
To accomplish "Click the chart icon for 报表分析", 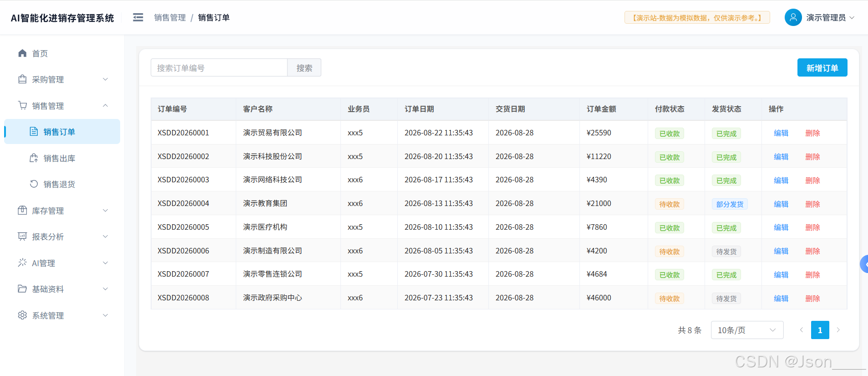I will click(x=22, y=237).
